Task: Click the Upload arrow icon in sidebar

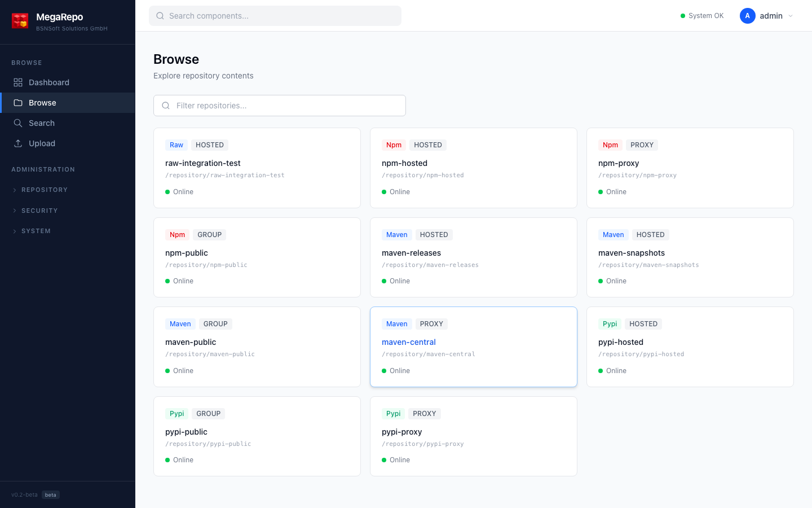Action: point(18,143)
